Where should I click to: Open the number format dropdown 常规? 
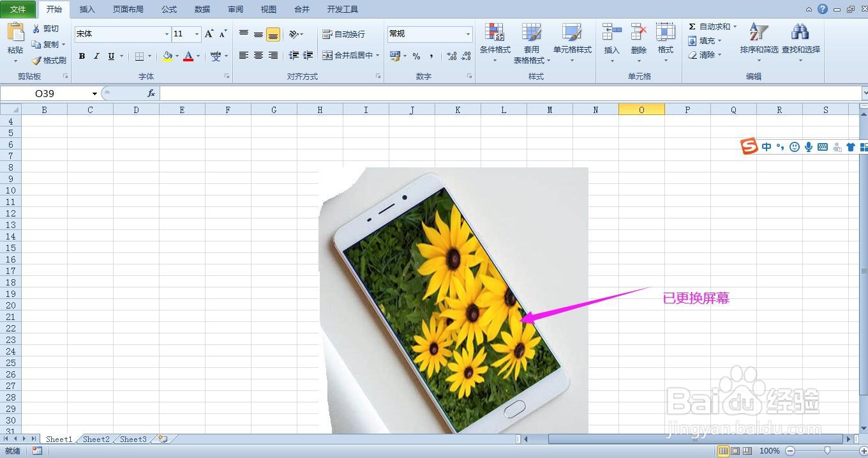(x=468, y=34)
